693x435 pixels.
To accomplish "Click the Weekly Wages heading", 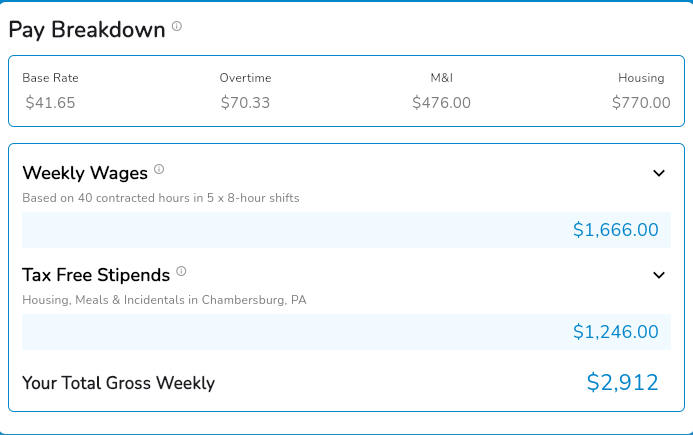I will point(85,173).
